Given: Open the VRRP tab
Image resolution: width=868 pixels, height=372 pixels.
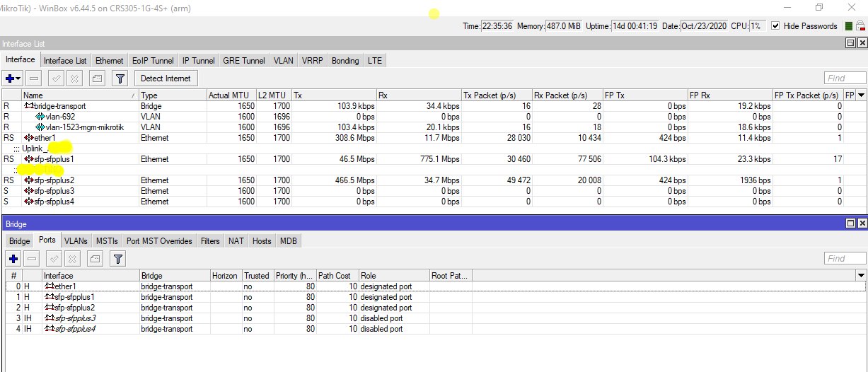Looking at the screenshot, I should [313, 61].
